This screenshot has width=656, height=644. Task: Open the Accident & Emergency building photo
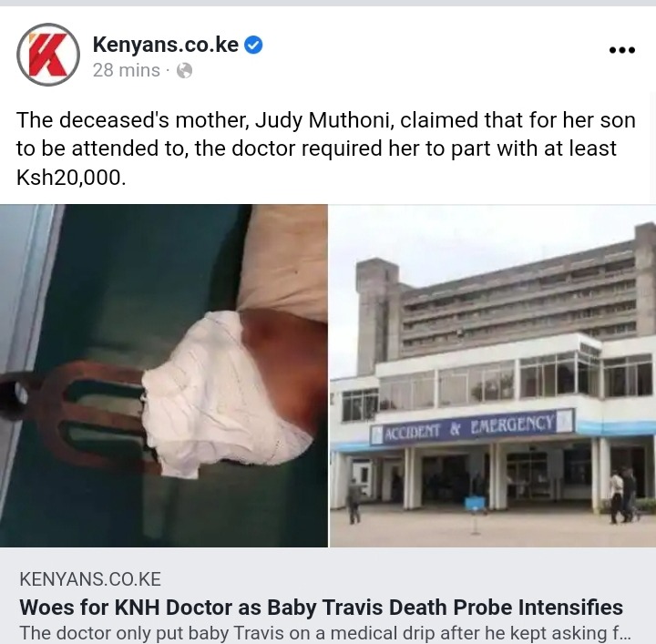[493, 375]
